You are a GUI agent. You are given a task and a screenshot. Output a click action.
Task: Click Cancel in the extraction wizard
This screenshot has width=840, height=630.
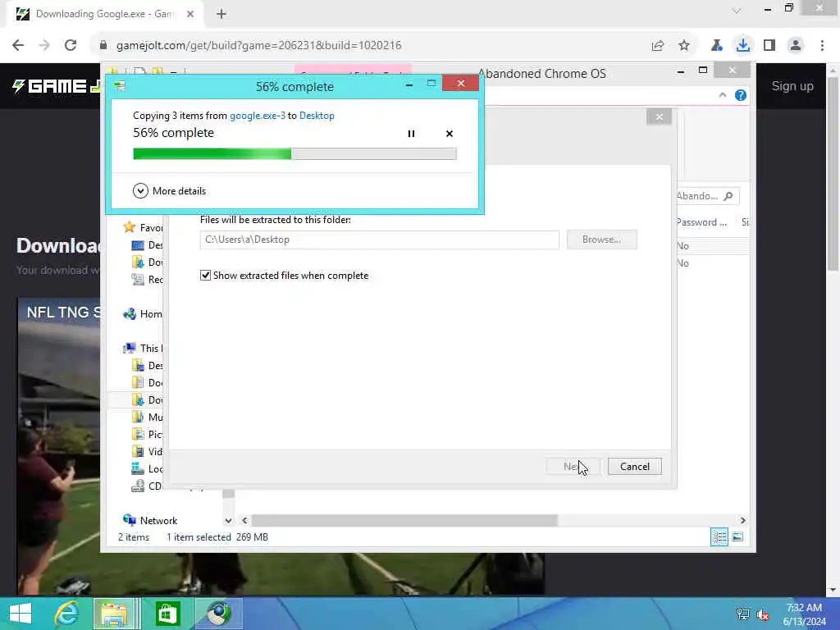[635, 467]
